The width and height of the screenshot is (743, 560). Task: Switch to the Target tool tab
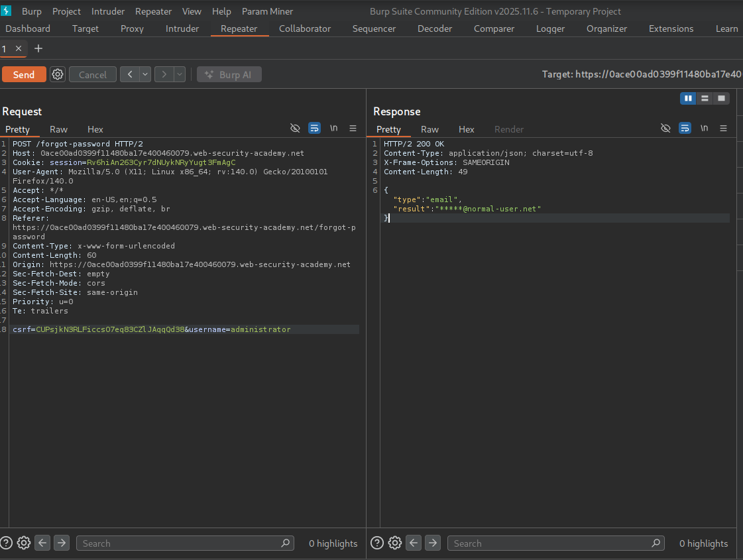(x=86, y=28)
